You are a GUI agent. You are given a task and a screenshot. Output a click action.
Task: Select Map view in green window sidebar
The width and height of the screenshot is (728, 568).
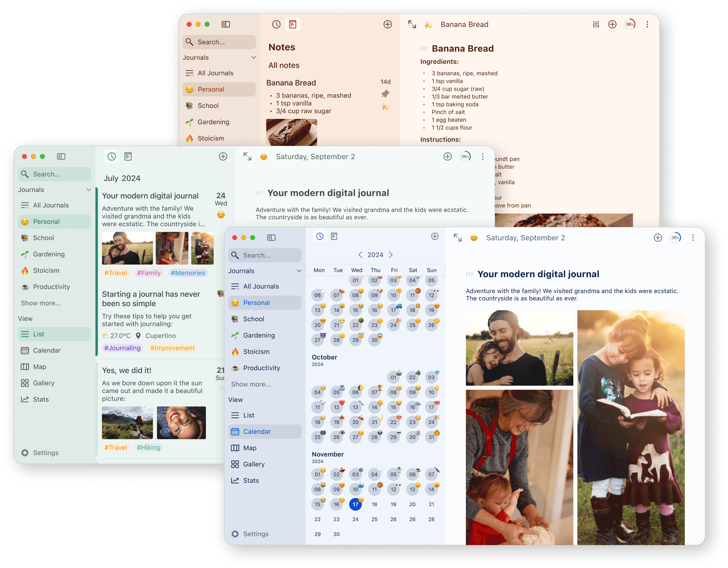(39, 366)
